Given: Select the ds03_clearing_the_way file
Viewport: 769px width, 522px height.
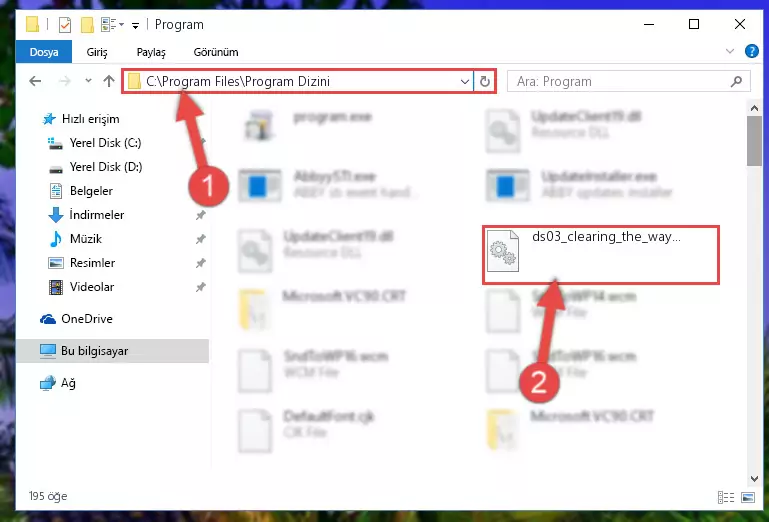Looking at the screenshot, I should pos(601,255).
